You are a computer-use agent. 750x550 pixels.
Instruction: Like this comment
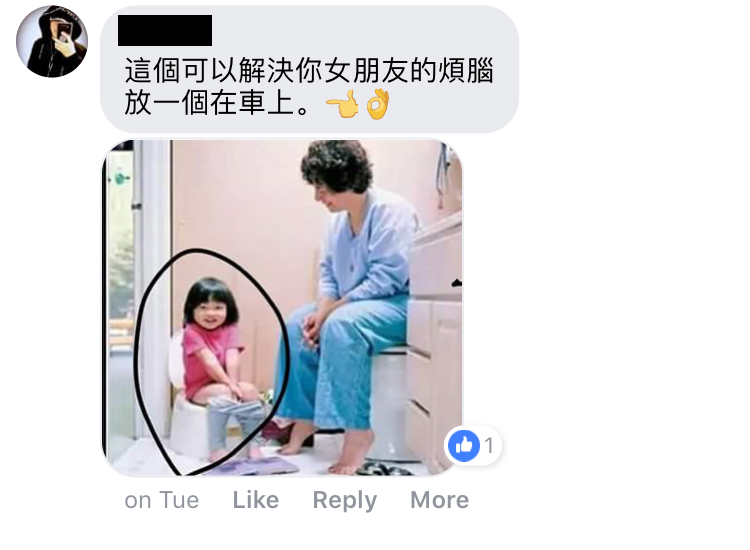(x=256, y=500)
